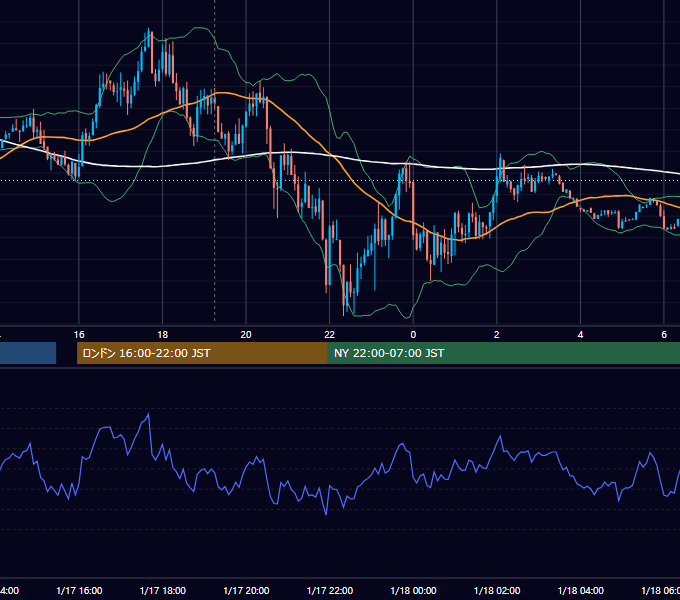Click the hour label 16 on upper axis
Screen dimensions: 680x600
click(79, 335)
